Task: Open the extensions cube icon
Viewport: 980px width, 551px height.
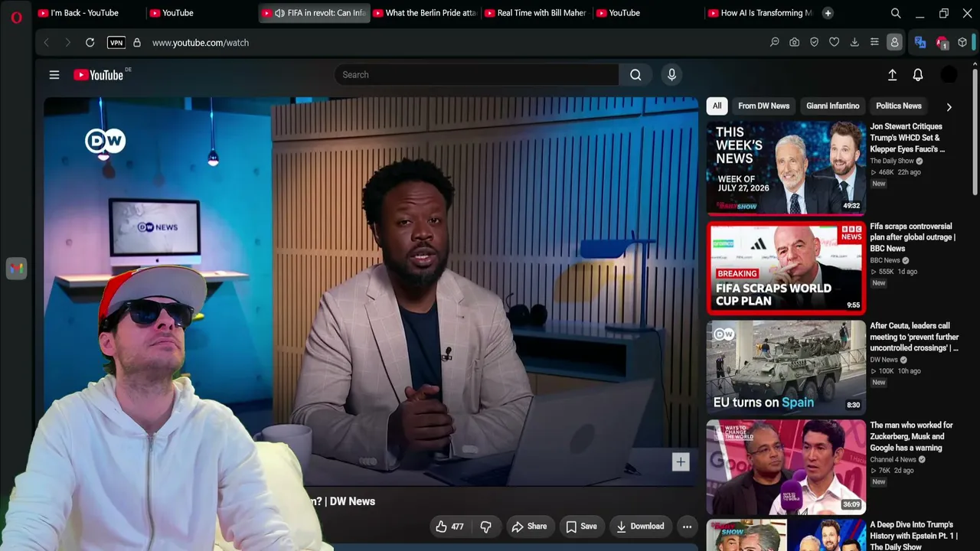Action: point(962,43)
